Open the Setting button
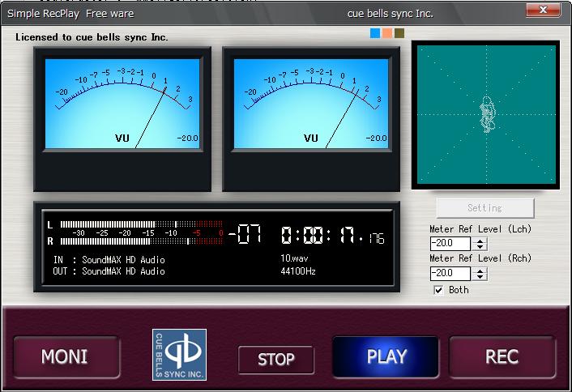This screenshot has width=572, height=392. (484, 208)
